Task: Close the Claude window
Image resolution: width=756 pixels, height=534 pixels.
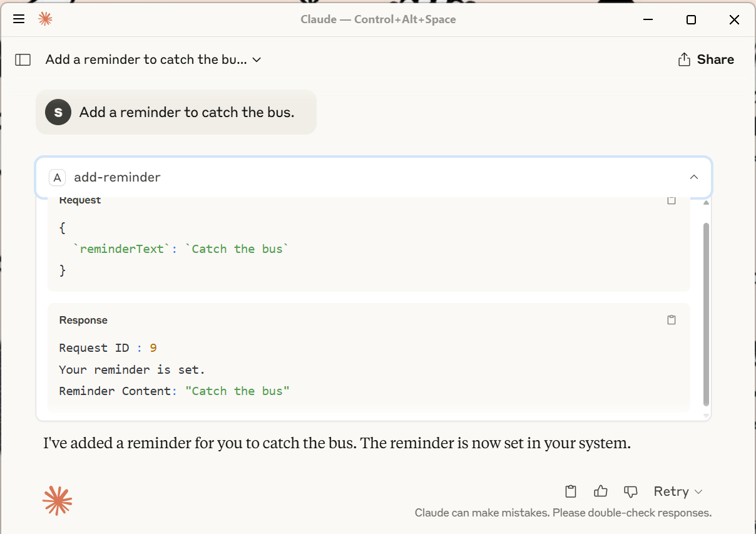Action: point(735,19)
